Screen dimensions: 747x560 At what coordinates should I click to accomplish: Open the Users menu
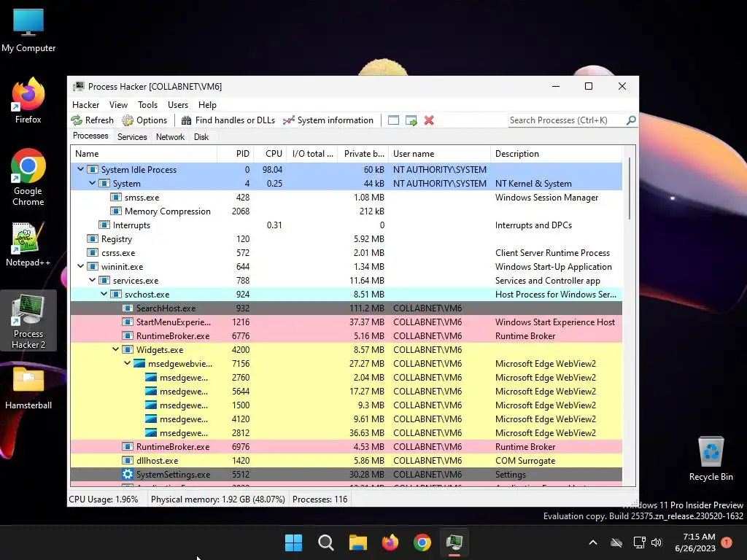(x=178, y=105)
